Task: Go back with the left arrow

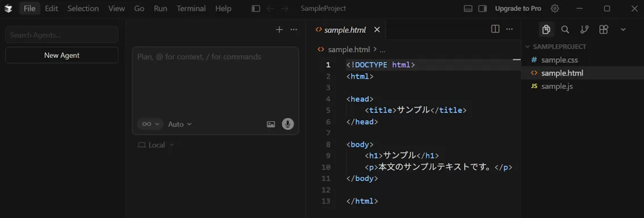Action: 270,9
